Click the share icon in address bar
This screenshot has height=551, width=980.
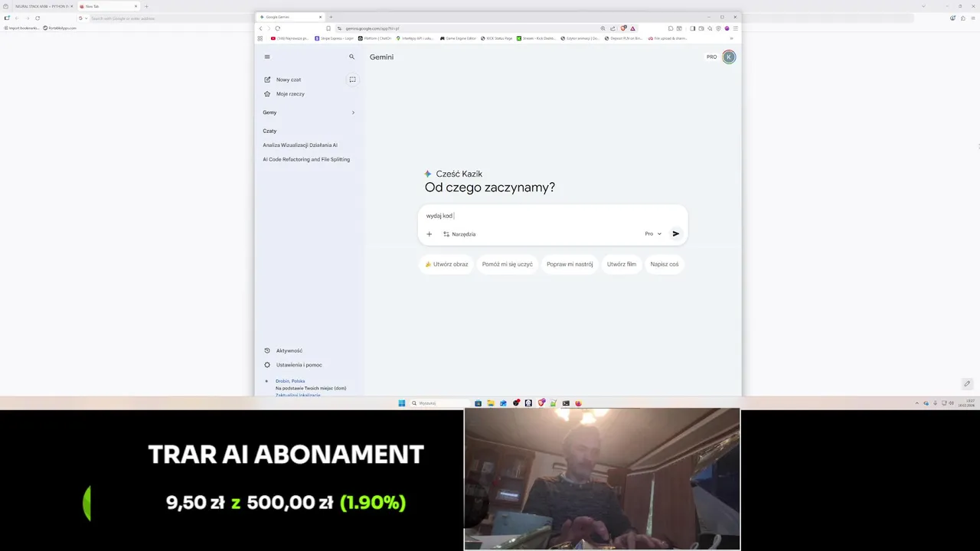pyautogui.click(x=612, y=28)
